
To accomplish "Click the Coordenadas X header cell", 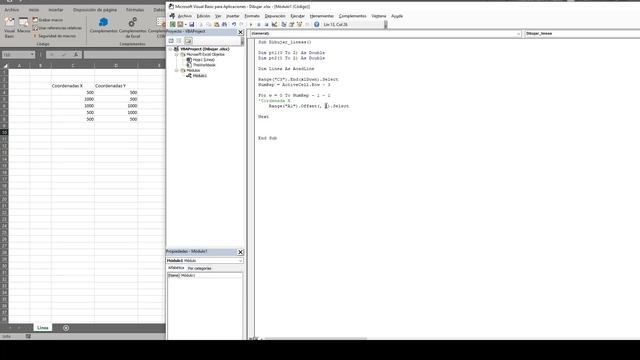I will pos(73,86).
